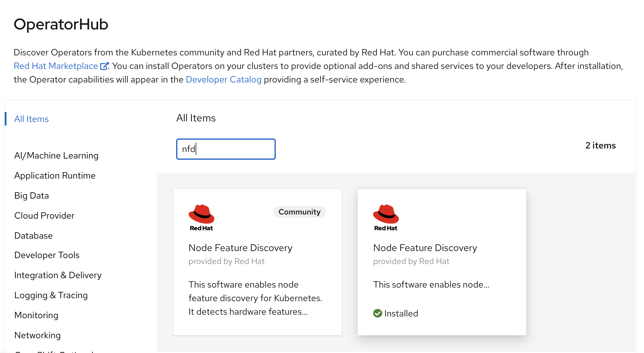Click the nfd search filter field
The width and height of the screenshot is (644, 353).
coord(226,149)
